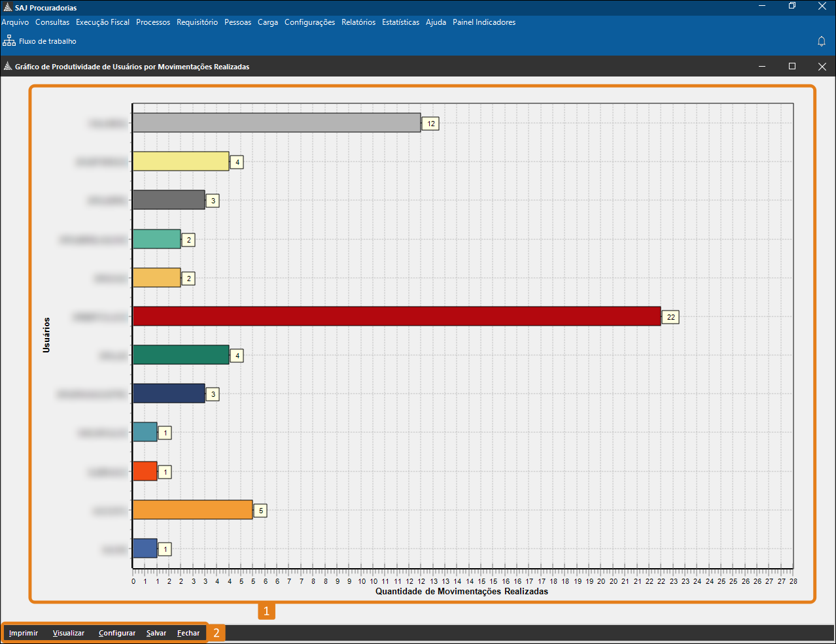The height and width of the screenshot is (644, 836).
Task: Open the Arquivo menu
Action: click(x=15, y=22)
